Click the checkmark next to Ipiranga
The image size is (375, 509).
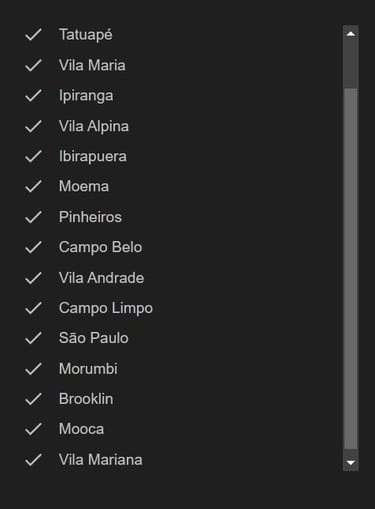(x=33, y=96)
